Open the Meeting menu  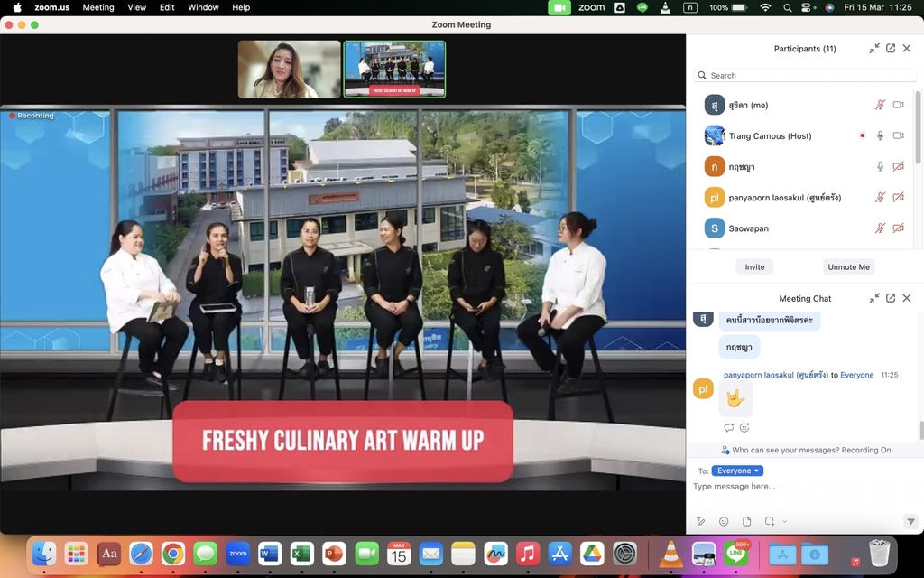[98, 7]
